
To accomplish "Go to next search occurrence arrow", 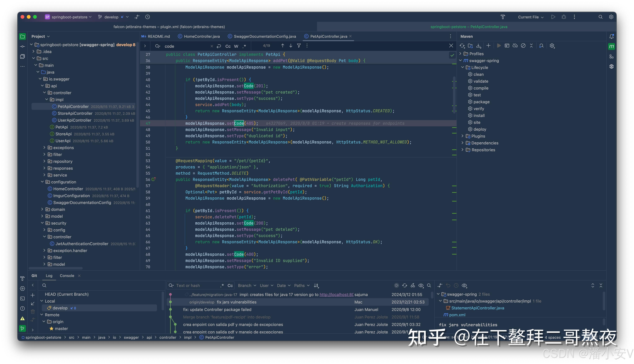I will tap(291, 46).
